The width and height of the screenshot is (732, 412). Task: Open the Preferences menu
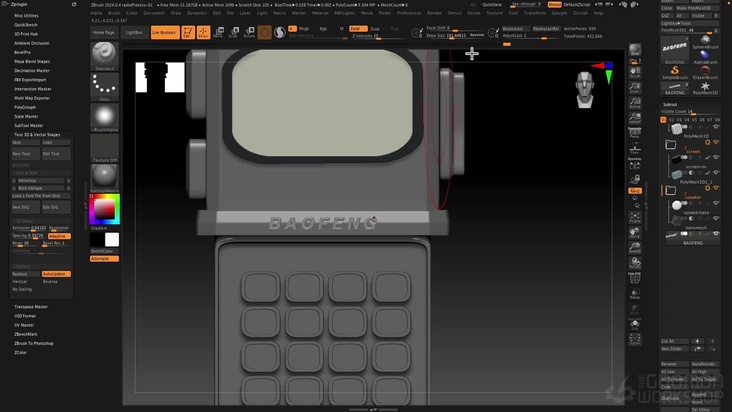(x=408, y=13)
